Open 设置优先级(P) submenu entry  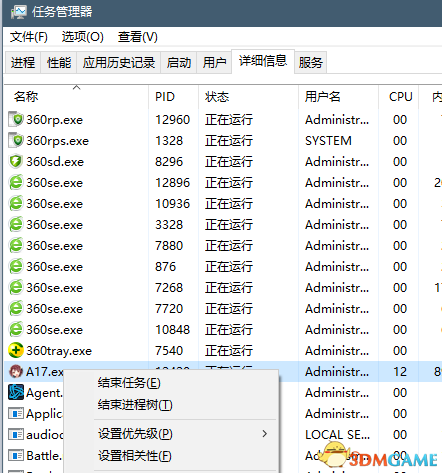[x=135, y=434]
